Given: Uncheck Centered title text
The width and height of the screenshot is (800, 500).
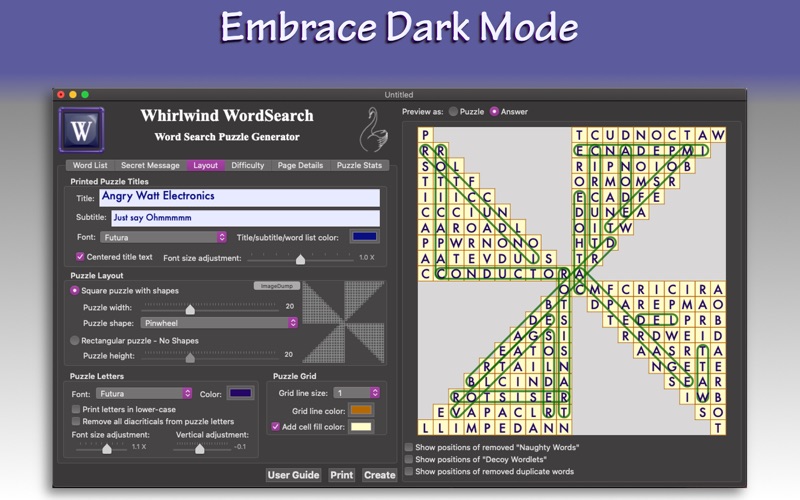Looking at the screenshot, I should [80, 257].
